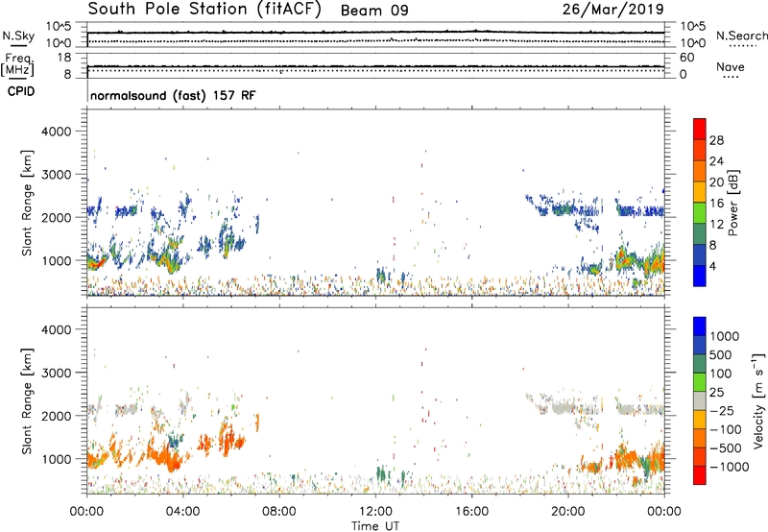The height and width of the screenshot is (532, 768).
Task: Click the '10^5' label left of noise panel
Action: pyautogui.click(x=59, y=26)
